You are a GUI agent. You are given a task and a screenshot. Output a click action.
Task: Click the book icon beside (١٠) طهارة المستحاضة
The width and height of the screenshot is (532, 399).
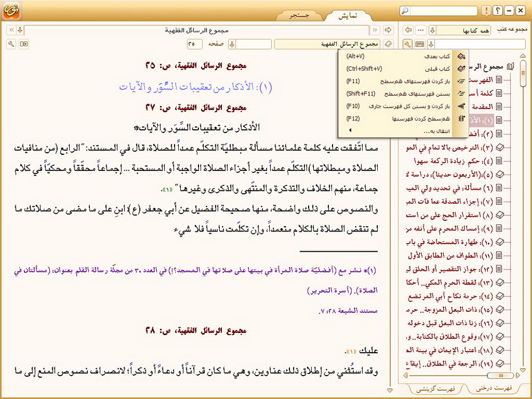[x=499, y=242]
